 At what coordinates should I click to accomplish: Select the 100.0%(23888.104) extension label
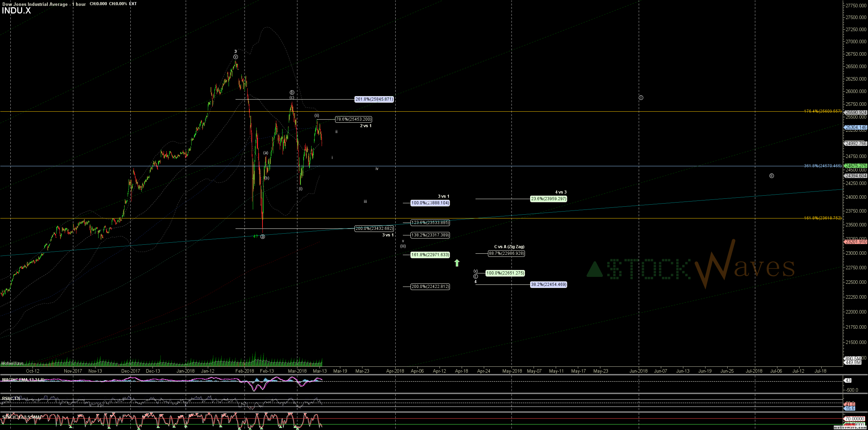pyautogui.click(x=430, y=203)
